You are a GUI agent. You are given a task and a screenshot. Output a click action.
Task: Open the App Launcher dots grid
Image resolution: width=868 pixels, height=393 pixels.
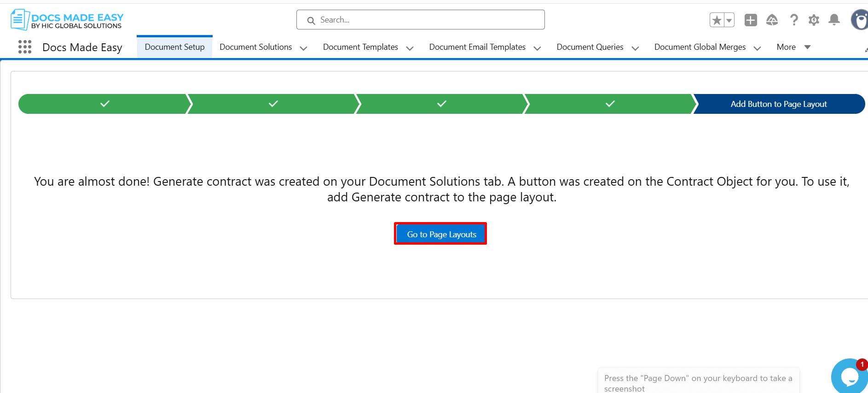point(25,47)
